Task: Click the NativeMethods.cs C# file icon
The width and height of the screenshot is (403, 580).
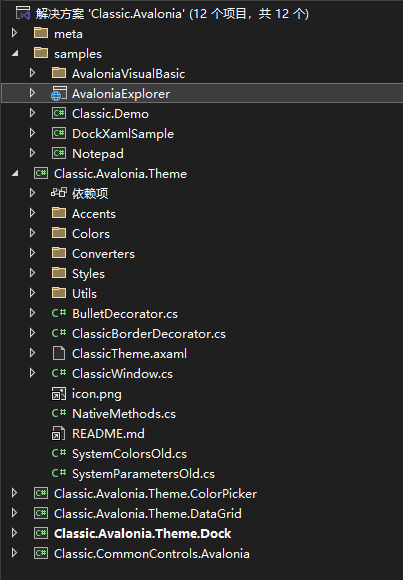Action: click(59, 413)
